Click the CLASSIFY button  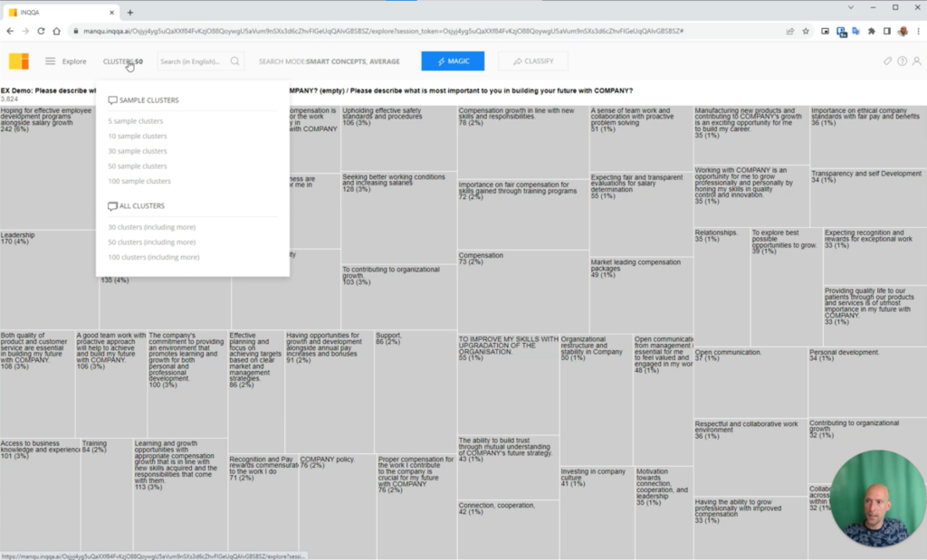533,61
